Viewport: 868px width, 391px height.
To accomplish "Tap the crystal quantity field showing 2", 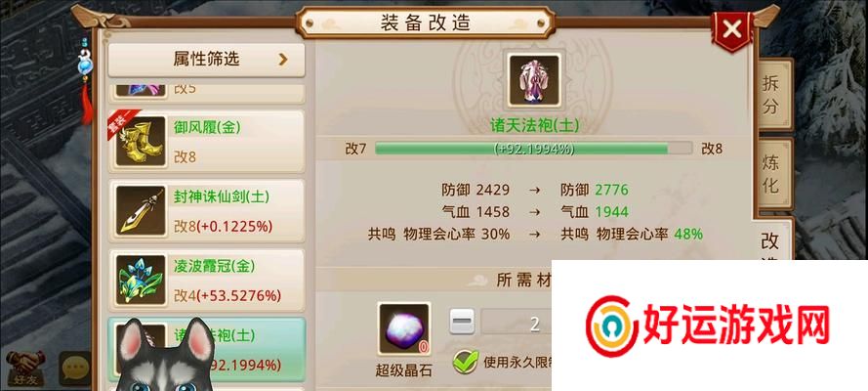I will coord(516,322).
